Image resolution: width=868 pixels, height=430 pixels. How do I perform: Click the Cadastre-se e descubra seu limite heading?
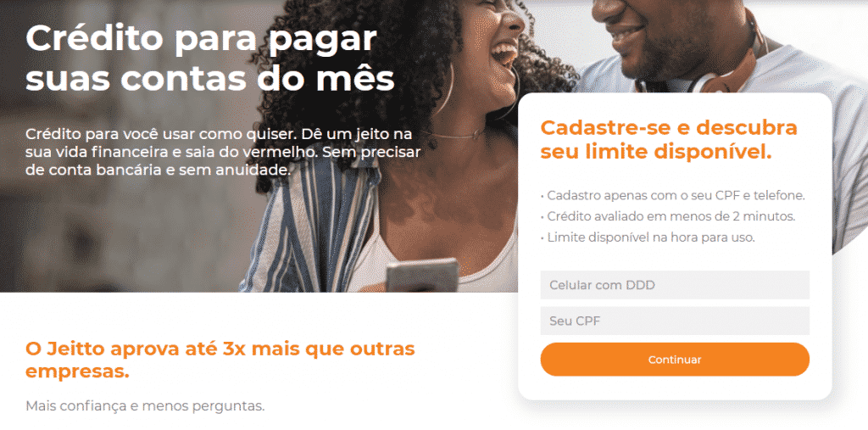(x=669, y=138)
